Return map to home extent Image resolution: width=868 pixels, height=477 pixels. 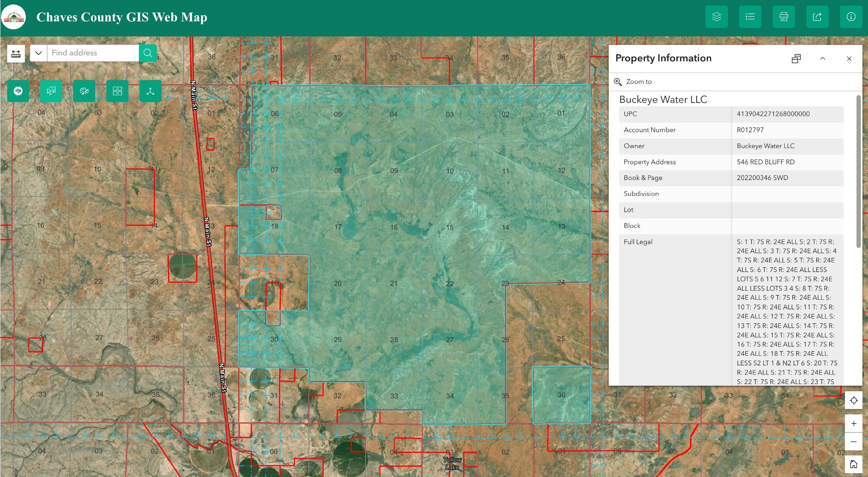(x=854, y=464)
